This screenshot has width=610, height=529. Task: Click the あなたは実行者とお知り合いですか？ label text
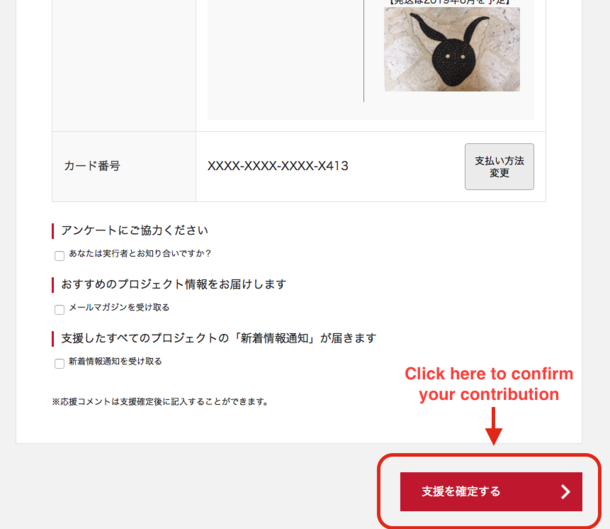tap(140, 254)
